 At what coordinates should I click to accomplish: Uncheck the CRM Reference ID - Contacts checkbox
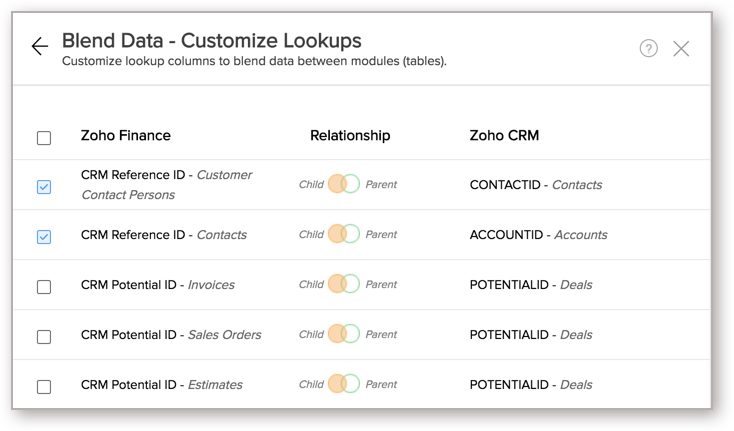coord(44,237)
